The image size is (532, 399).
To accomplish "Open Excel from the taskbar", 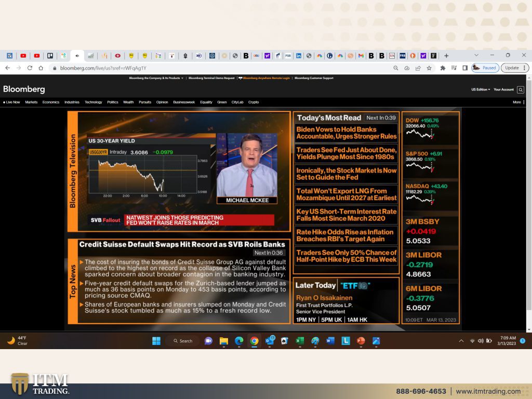I will pos(300,341).
